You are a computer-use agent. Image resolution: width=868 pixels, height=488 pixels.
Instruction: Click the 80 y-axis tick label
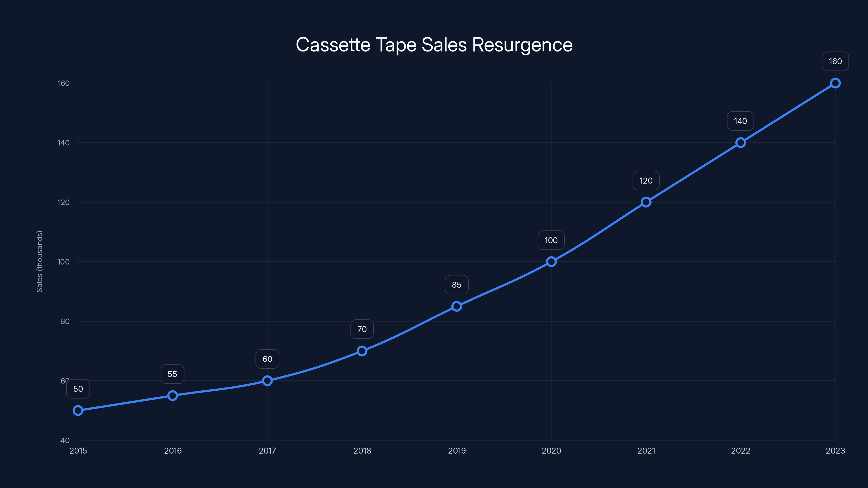65,321
